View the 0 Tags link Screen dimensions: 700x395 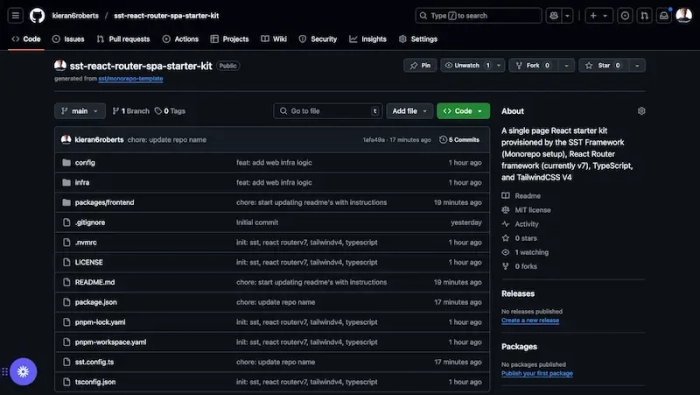[170, 111]
